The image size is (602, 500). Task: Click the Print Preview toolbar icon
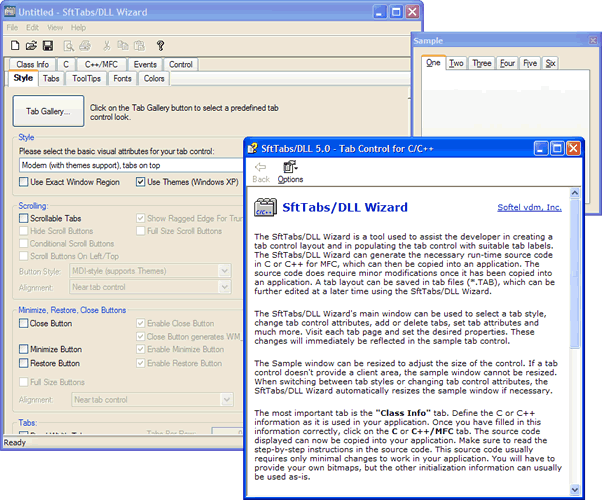coord(68,46)
